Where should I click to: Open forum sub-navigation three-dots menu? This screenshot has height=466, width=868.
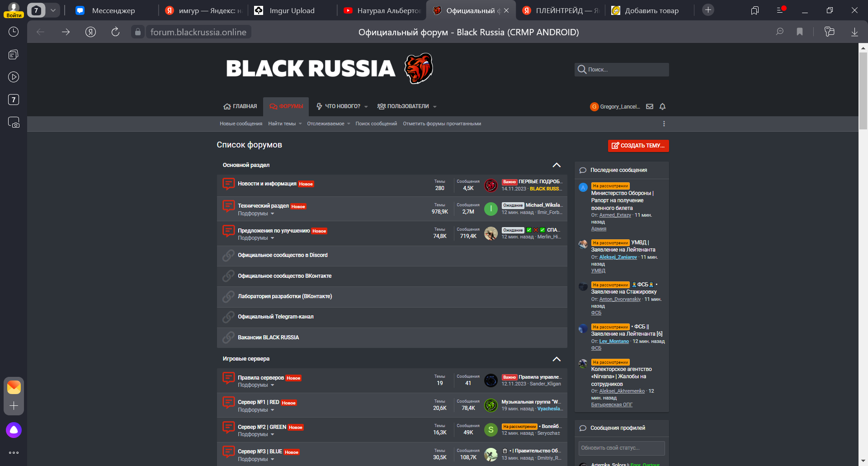point(664,124)
